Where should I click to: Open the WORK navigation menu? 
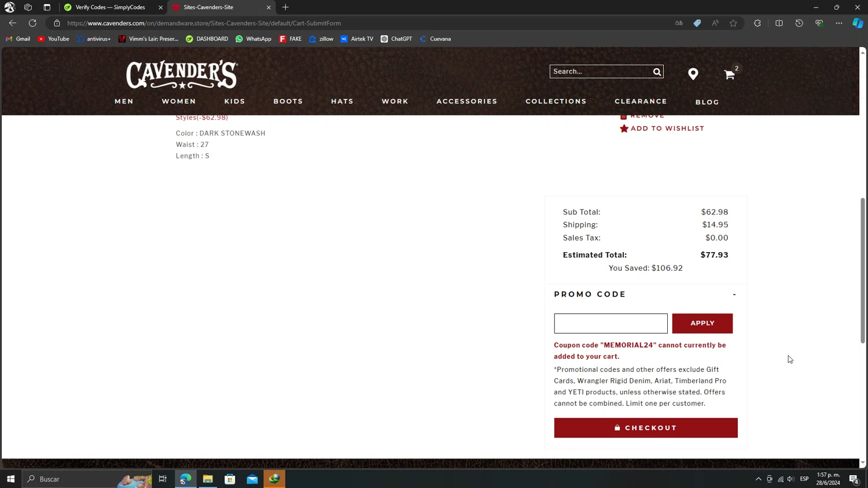pos(395,101)
